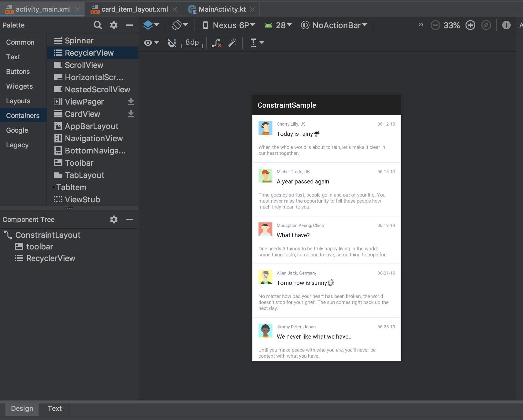Click the Infer Constraints magic wand icon
Image resolution: width=523 pixels, height=420 pixels.
pos(232,42)
